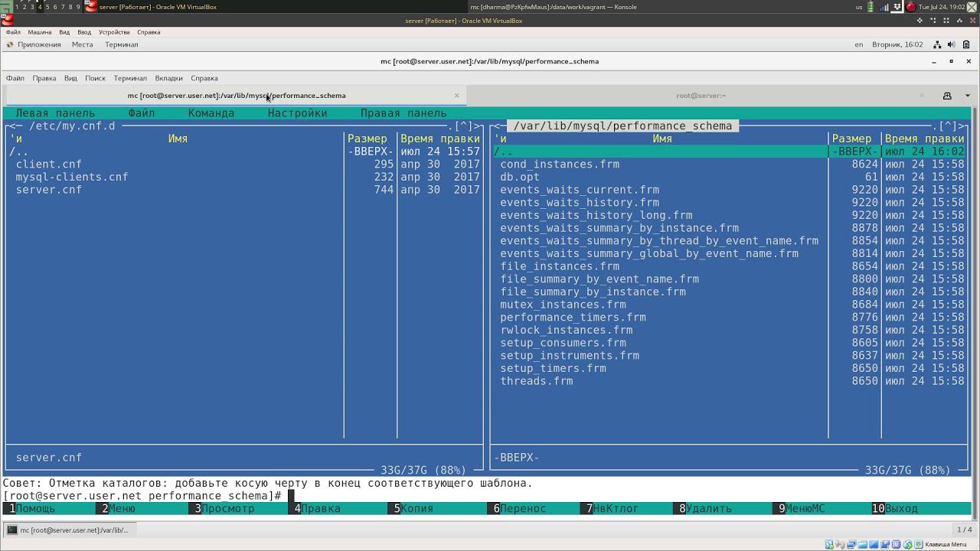Viewport: 980px width, 551px height.
Task: Open the Настройки menu in mc
Action: 298,113
